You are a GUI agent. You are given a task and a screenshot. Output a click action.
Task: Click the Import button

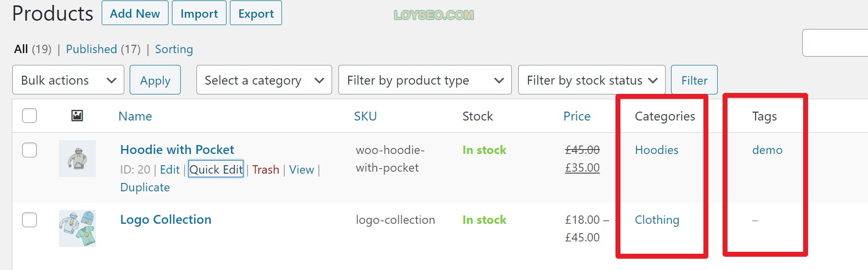click(x=199, y=13)
